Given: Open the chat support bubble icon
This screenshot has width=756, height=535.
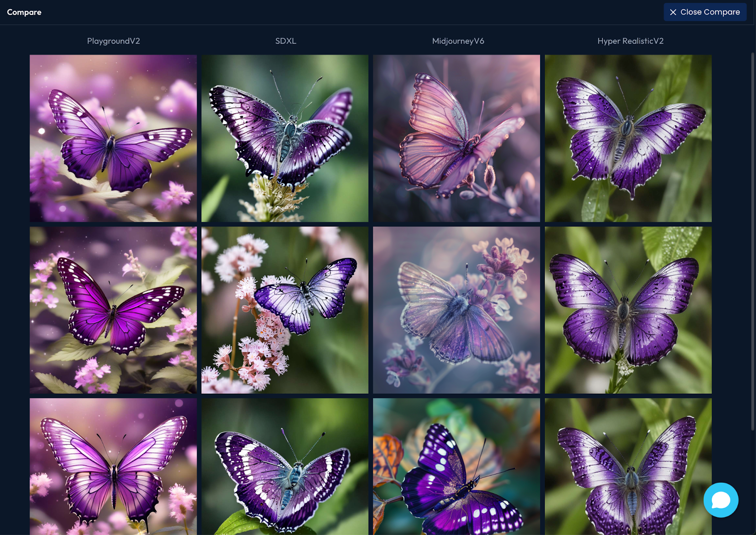Looking at the screenshot, I should [721, 500].
